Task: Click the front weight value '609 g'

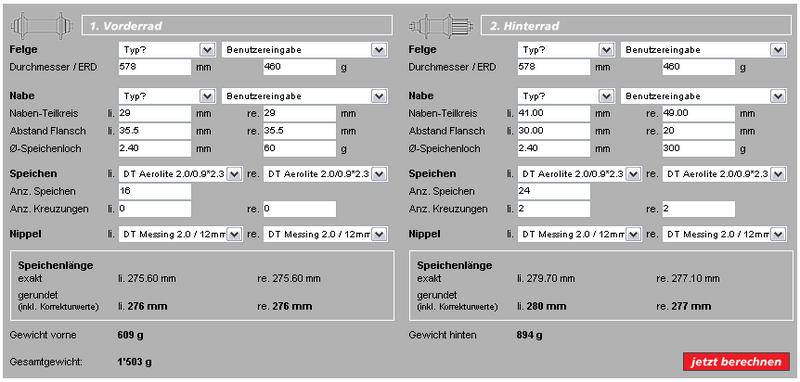Action: click(131, 336)
